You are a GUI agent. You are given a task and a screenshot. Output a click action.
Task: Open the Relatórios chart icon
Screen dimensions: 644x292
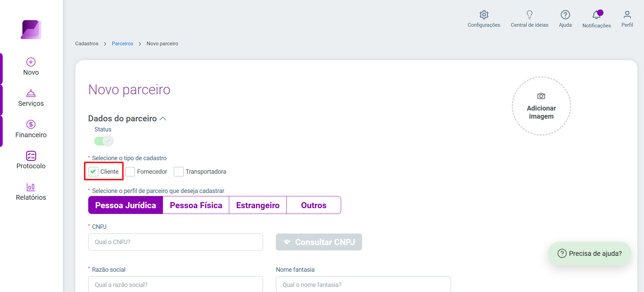pos(31,187)
